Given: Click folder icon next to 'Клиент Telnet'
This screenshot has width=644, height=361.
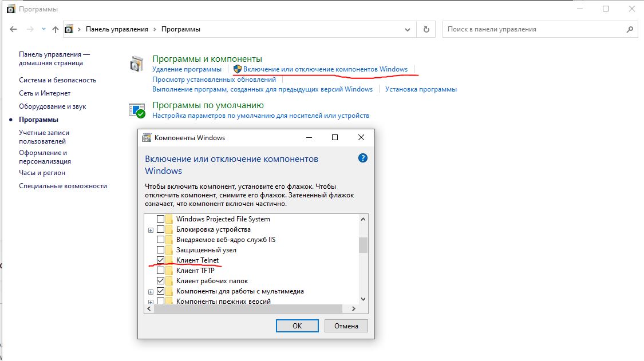Looking at the screenshot, I should pos(169,260).
